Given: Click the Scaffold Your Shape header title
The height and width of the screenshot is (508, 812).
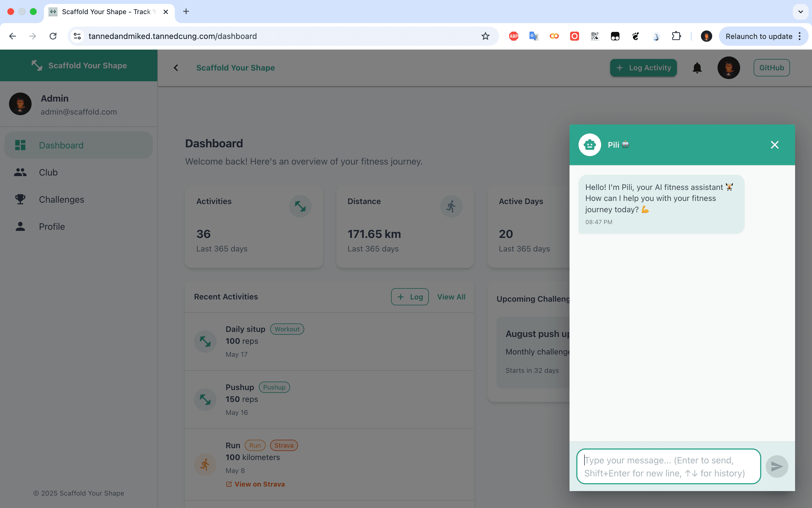Looking at the screenshot, I should [x=235, y=68].
